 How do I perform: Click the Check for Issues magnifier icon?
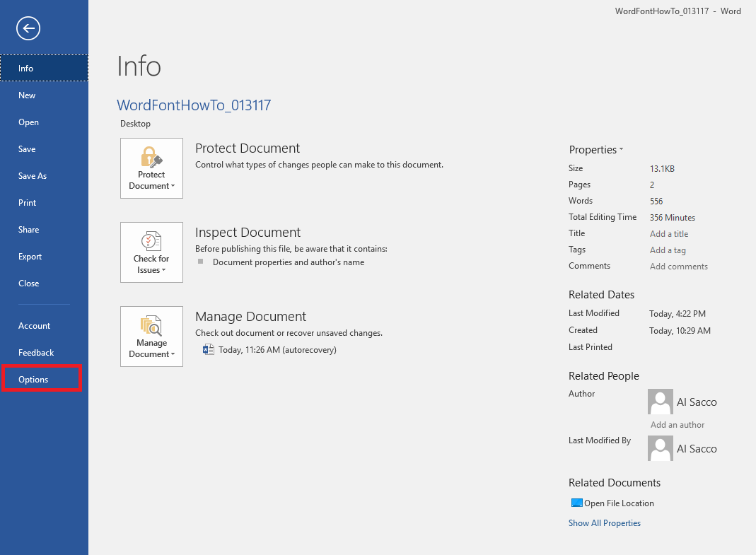click(151, 240)
